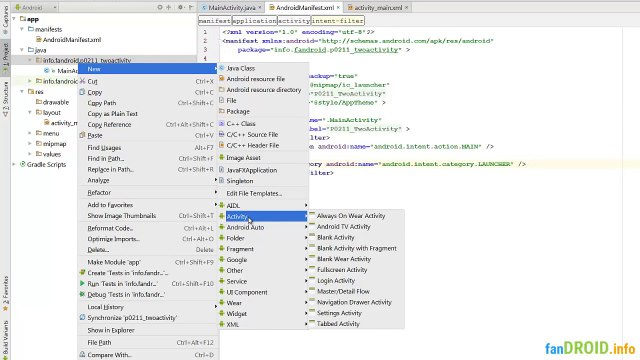Image resolution: width=640 pixels, height=360 pixels.
Task: Expand the Folder submenu
Action: (263, 238)
